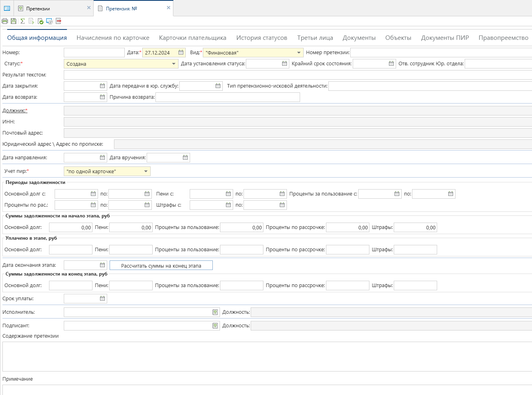The image size is (532, 395).
Task: Open the Третьи лица tab
Action: tap(315, 38)
